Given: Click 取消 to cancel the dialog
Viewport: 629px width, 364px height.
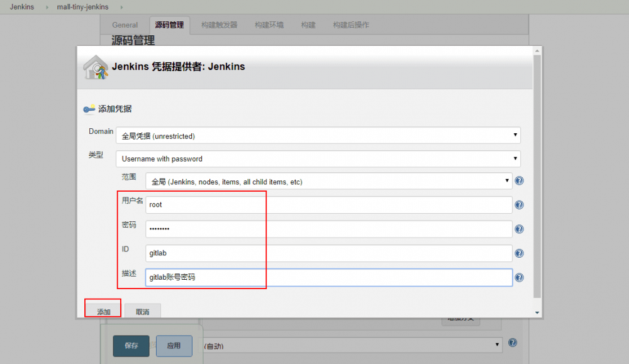Looking at the screenshot, I should click(x=143, y=311).
